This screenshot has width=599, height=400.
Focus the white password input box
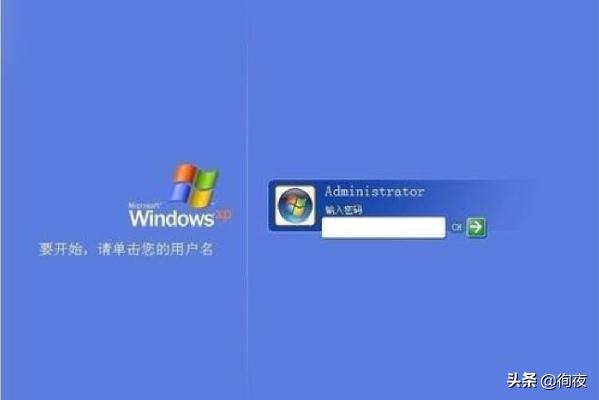[384, 227]
